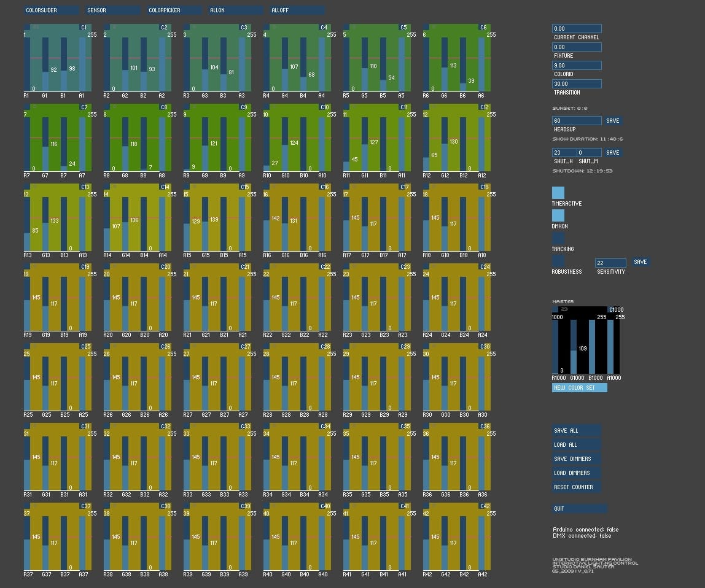
Task: Click the G1 slider in channel 1
Action: [45, 64]
